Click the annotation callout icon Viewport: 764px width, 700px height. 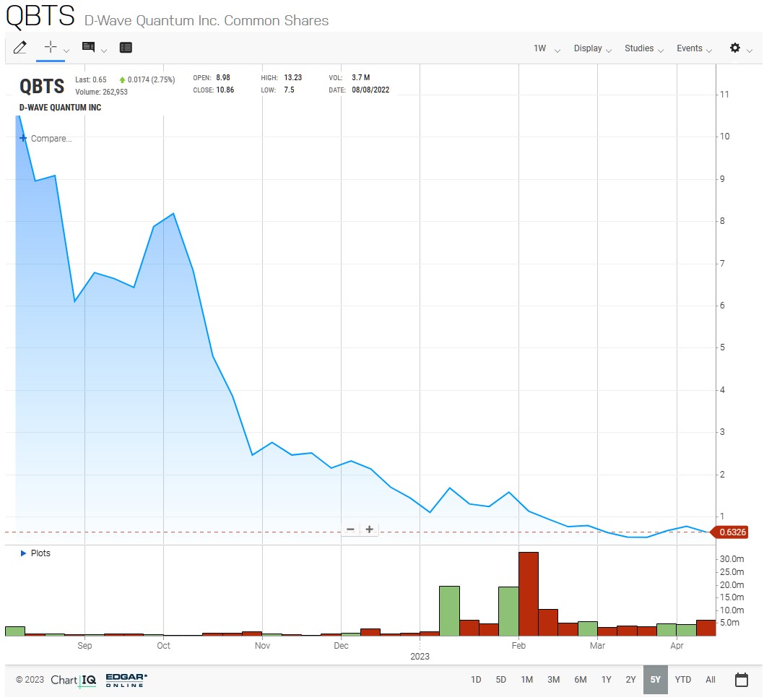point(88,47)
